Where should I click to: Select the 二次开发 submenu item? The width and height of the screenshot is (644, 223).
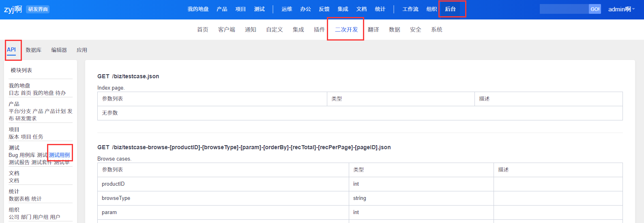coord(346,30)
